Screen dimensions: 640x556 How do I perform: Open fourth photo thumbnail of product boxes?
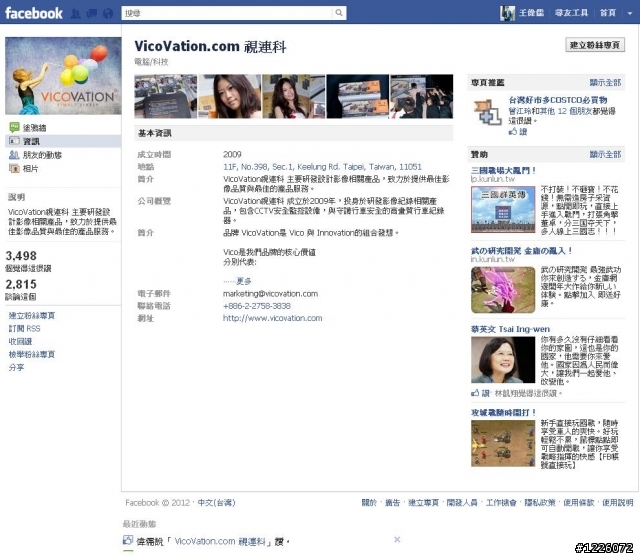point(358,96)
